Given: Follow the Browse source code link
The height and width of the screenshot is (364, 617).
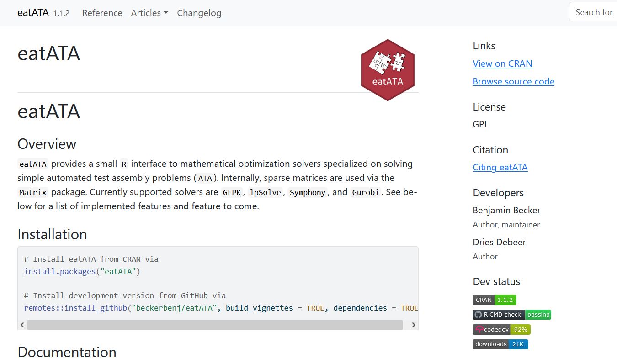Looking at the screenshot, I should [513, 81].
